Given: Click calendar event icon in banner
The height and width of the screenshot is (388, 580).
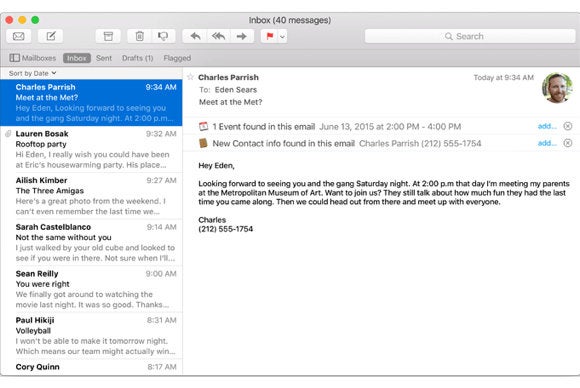Looking at the screenshot, I should click(203, 126).
